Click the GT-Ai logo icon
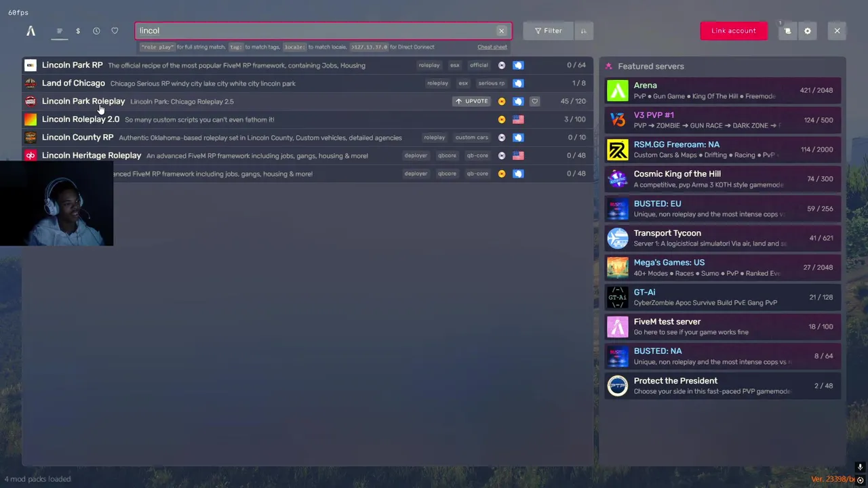 click(618, 297)
